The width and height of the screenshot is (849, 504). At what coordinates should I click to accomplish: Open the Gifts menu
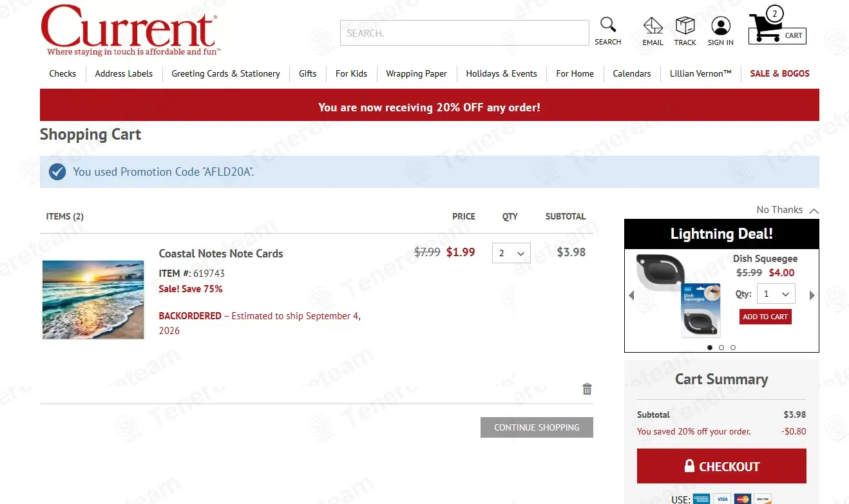point(308,73)
